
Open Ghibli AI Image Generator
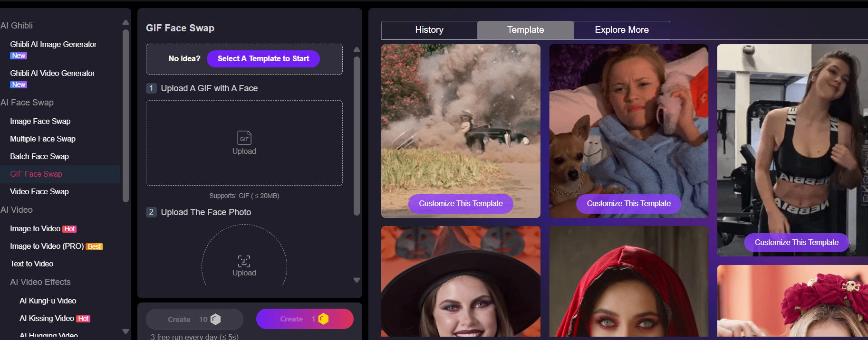pos(53,44)
